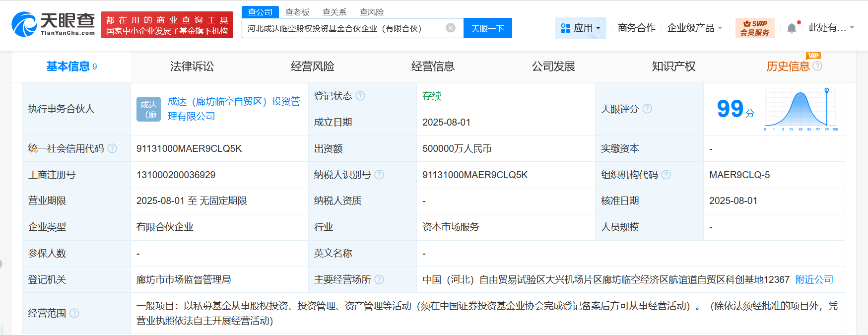Click the 天眼一下 search button

pos(488,28)
